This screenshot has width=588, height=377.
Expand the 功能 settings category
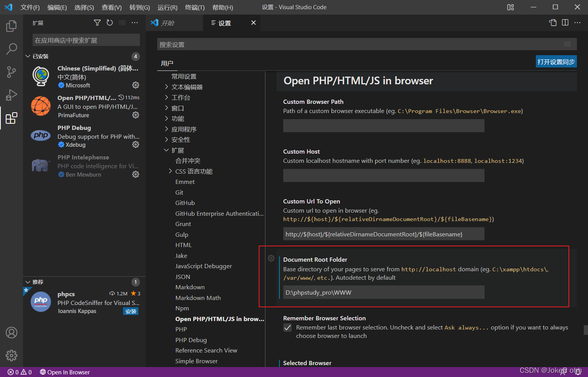pos(166,118)
